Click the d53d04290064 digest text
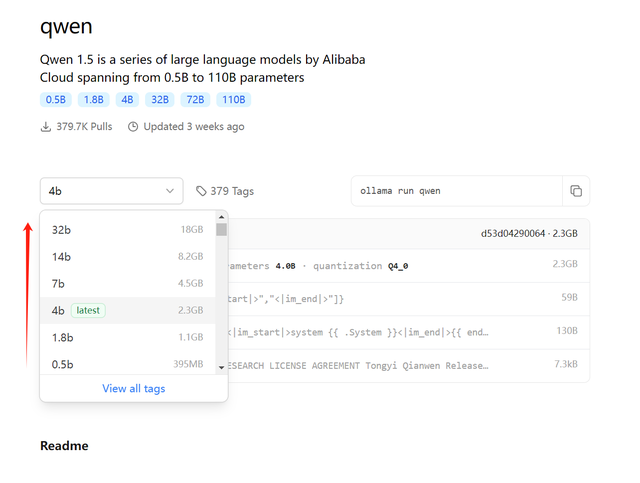The width and height of the screenshot is (640, 483). click(x=513, y=234)
